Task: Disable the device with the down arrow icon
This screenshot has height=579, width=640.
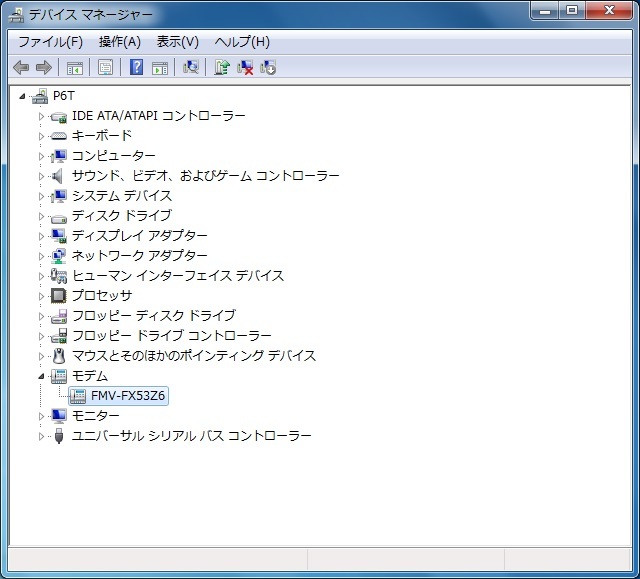Action: coord(268,67)
